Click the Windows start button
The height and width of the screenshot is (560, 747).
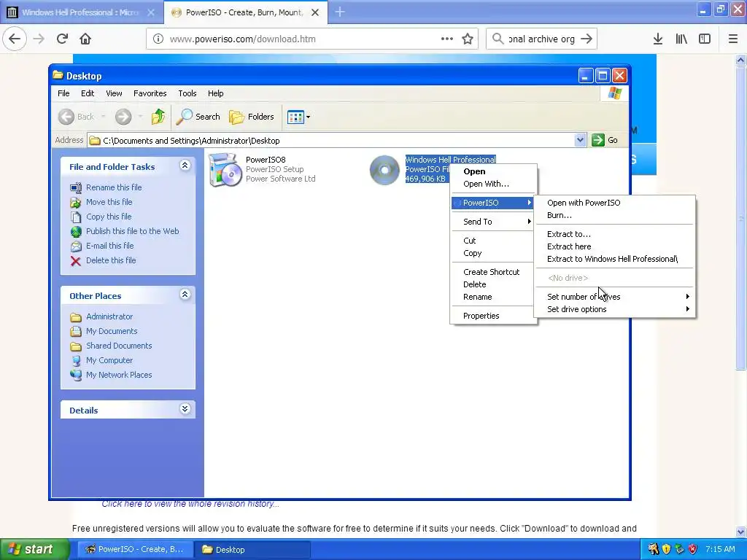click(x=34, y=549)
